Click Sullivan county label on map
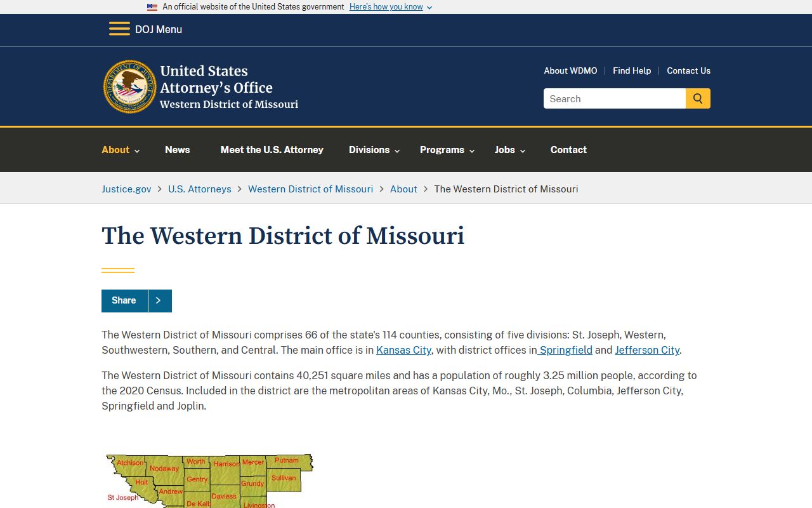This screenshot has width=812, height=508. point(284,478)
